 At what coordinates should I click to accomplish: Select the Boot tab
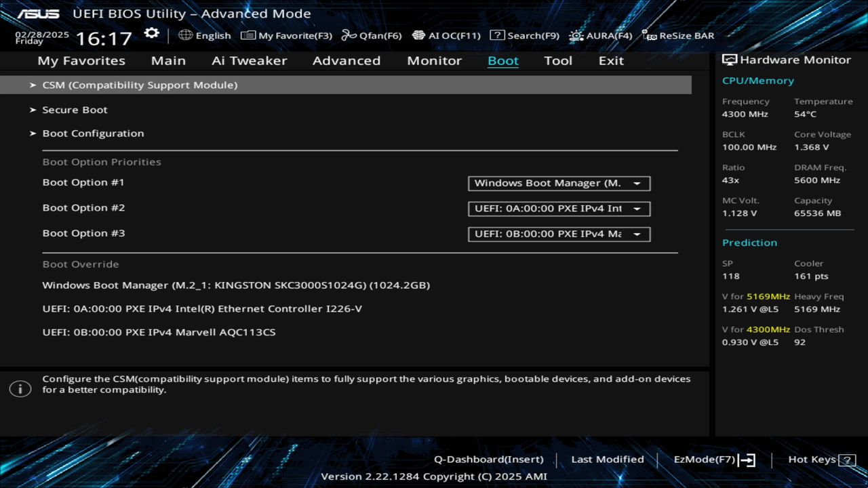tap(503, 60)
